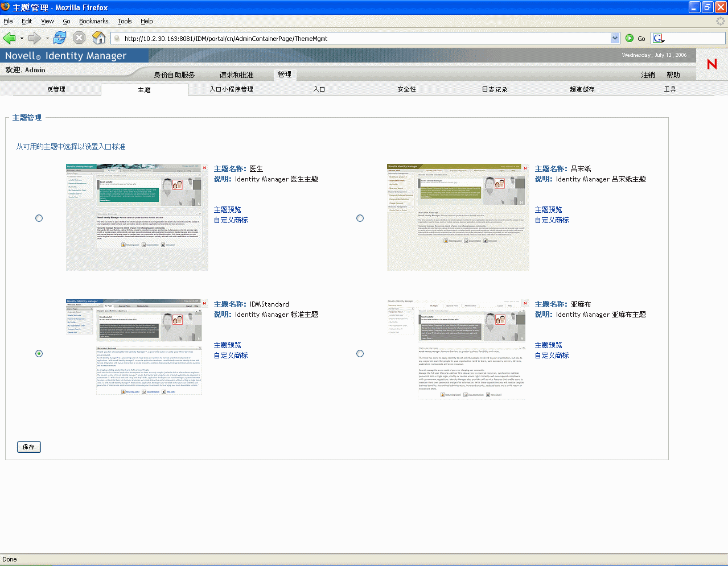
Task: Select the IDMStandard theme radio button
Action: (x=39, y=353)
